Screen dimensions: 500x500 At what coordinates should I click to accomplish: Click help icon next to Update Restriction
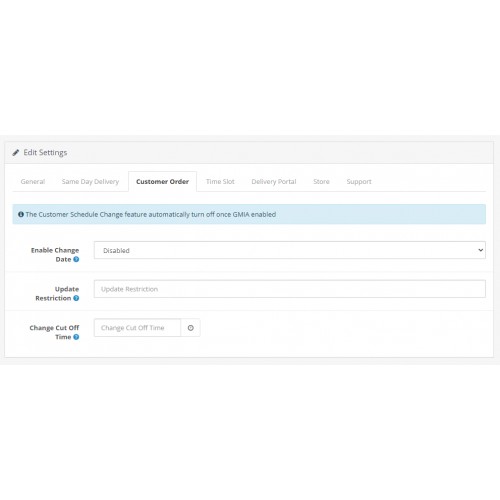pyautogui.click(x=76, y=298)
